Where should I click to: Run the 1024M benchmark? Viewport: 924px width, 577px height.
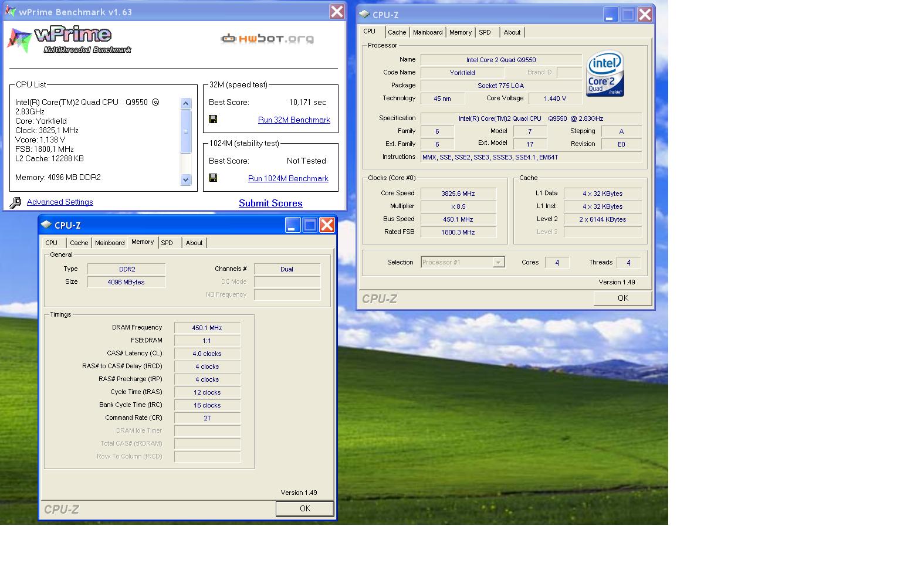pyautogui.click(x=288, y=178)
